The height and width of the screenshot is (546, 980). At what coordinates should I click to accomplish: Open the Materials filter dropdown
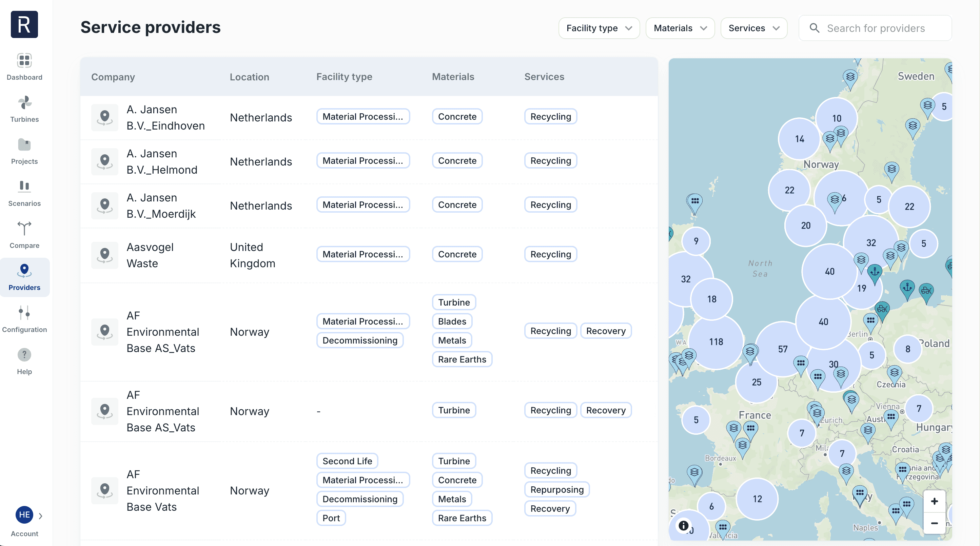680,28
